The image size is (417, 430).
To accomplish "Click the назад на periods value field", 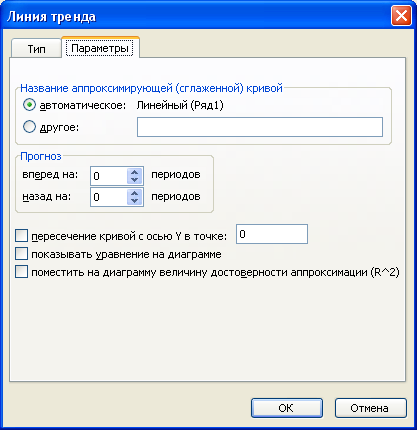I will coord(109,197).
